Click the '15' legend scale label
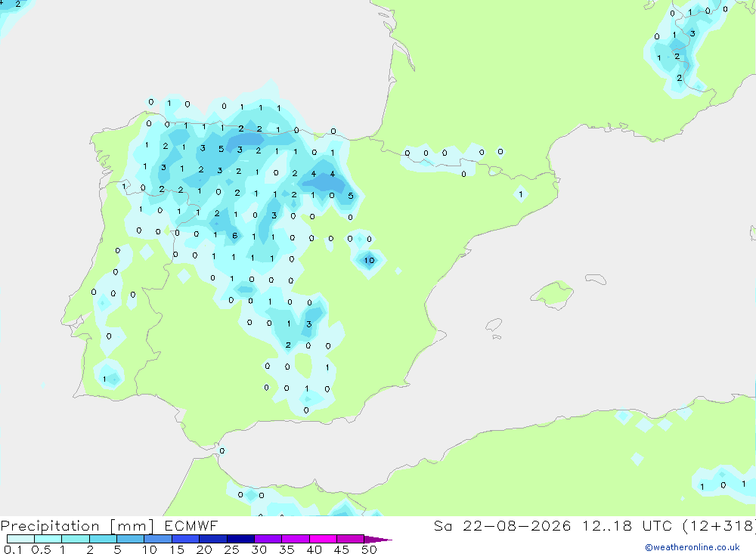 (x=177, y=549)
